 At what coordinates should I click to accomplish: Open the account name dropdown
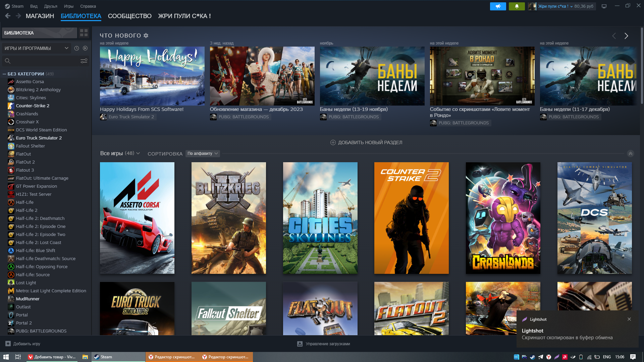click(x=555, y=6)
